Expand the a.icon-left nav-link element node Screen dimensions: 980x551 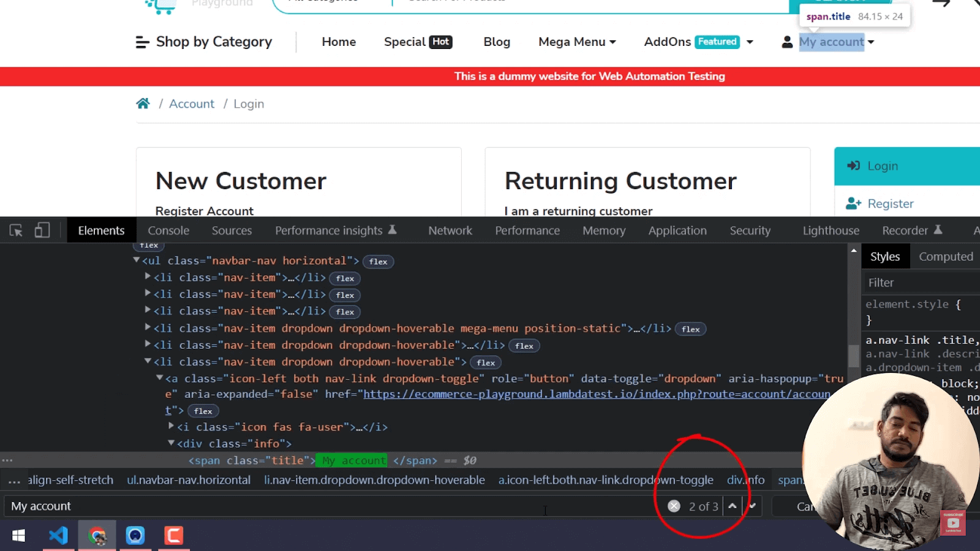tap(159, 378)
